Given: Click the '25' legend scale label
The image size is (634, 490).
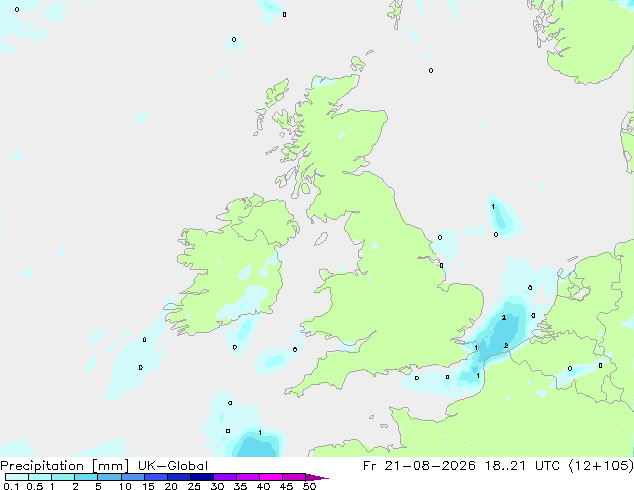Looking at the screenshot, I should 194,486.
